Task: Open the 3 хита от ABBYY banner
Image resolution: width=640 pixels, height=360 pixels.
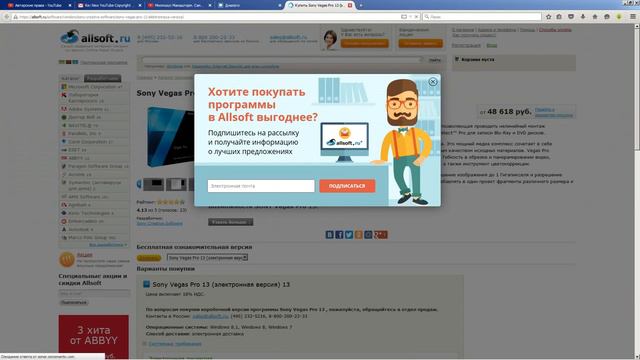Action: pos(93,337)
